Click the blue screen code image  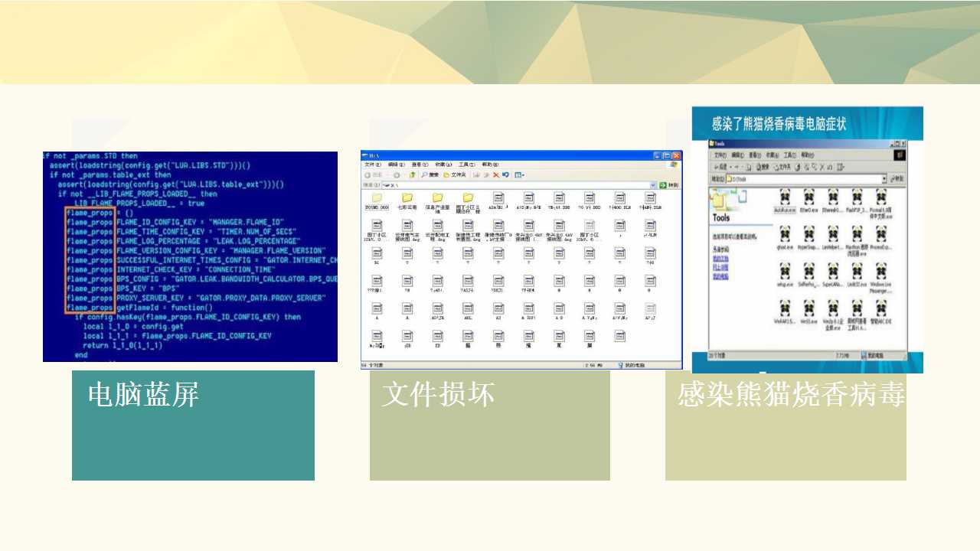click(x=190, y=256)
